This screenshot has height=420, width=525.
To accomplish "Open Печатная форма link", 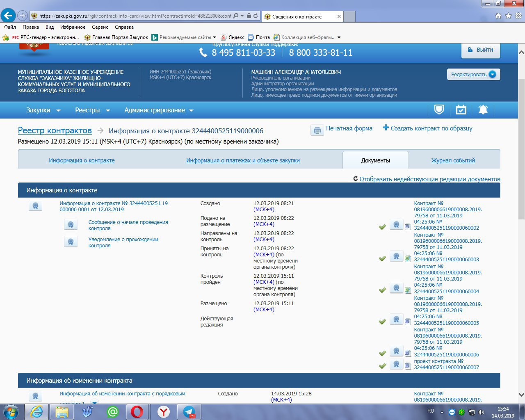I will click(349, 128).
